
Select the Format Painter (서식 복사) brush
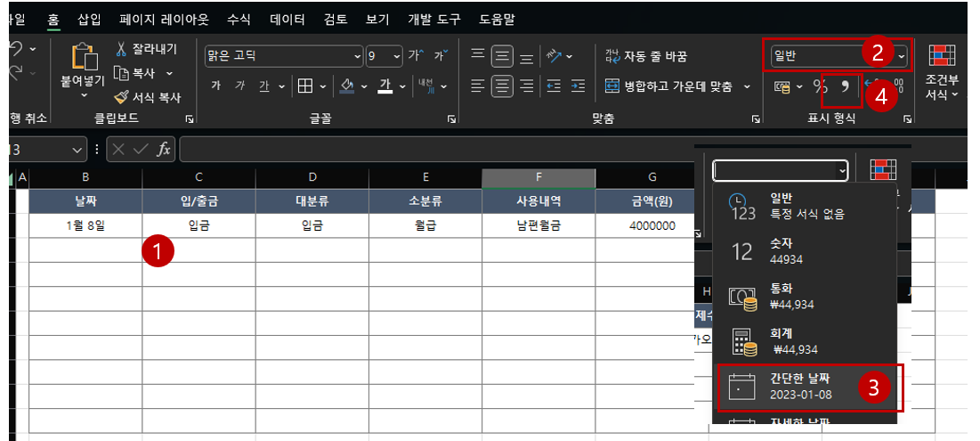[x=148, y=97]
